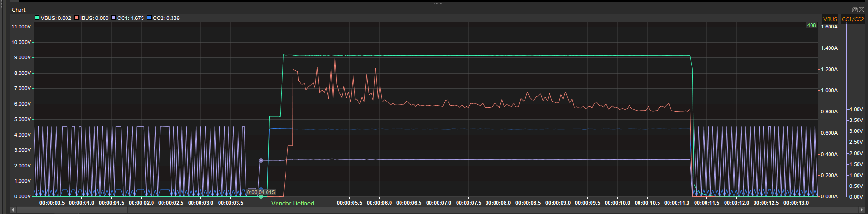This screenshot has height=214, width=868.
Task: Click the 9.000V label on voltage axis
Action: [x=21, y=57]
